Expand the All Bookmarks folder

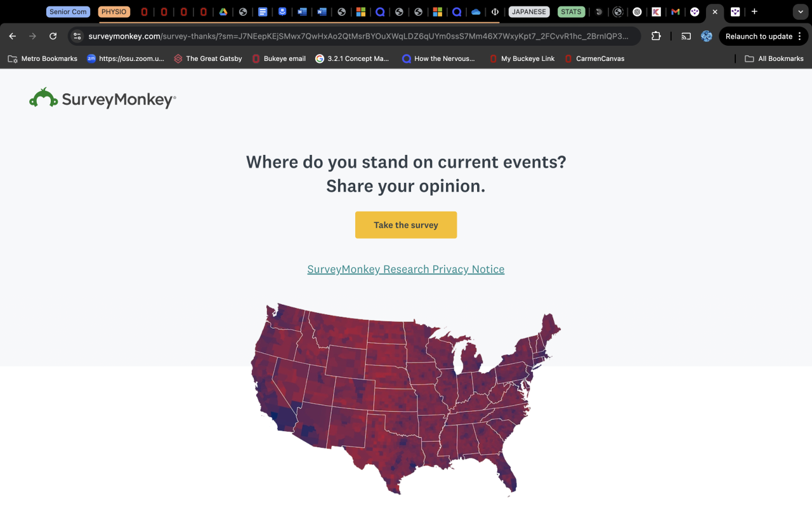774,58
